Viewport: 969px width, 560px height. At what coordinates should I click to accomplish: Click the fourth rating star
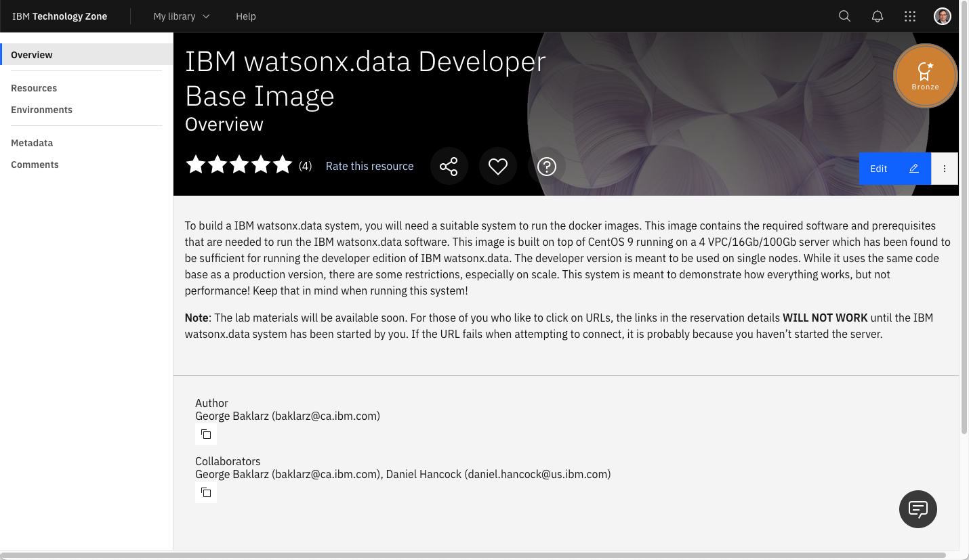pos(261,165)
